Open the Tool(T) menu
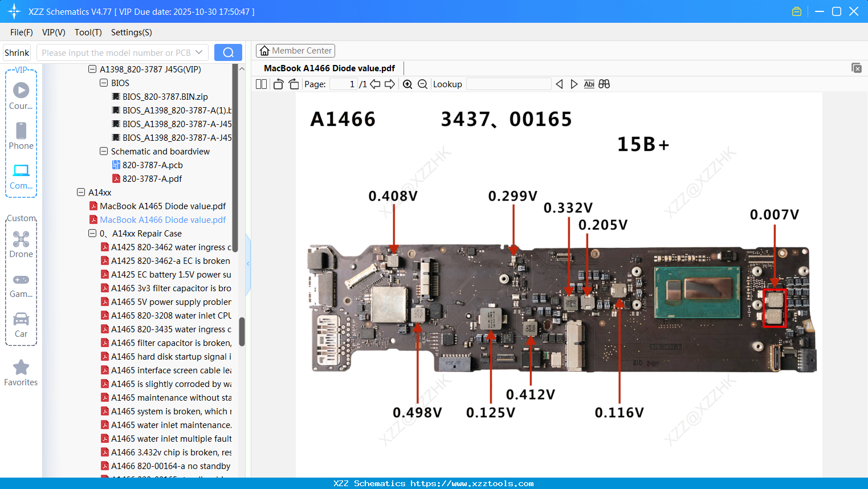 [x=88, y=32]
